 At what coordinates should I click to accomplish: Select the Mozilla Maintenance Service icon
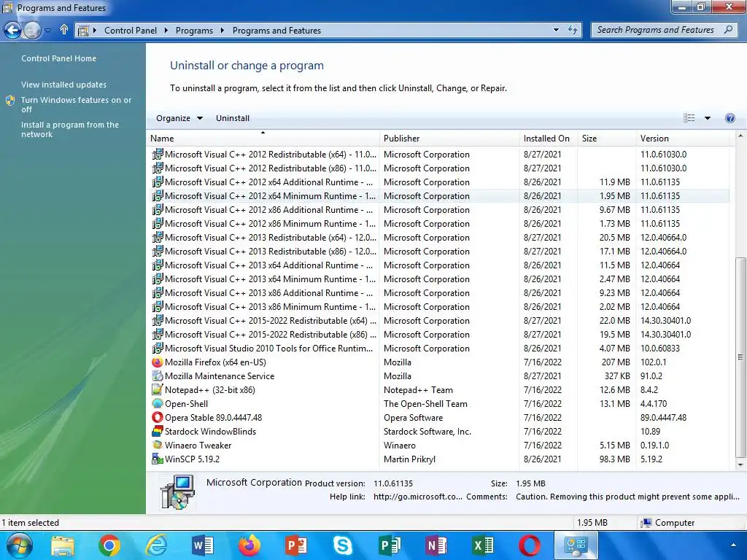[x=158, y=376]
